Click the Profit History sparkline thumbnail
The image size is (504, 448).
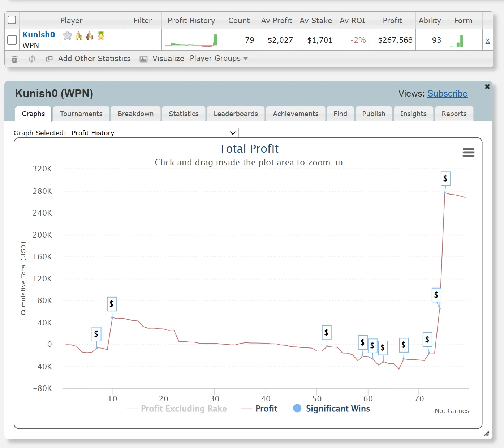(x=191, y=40)
